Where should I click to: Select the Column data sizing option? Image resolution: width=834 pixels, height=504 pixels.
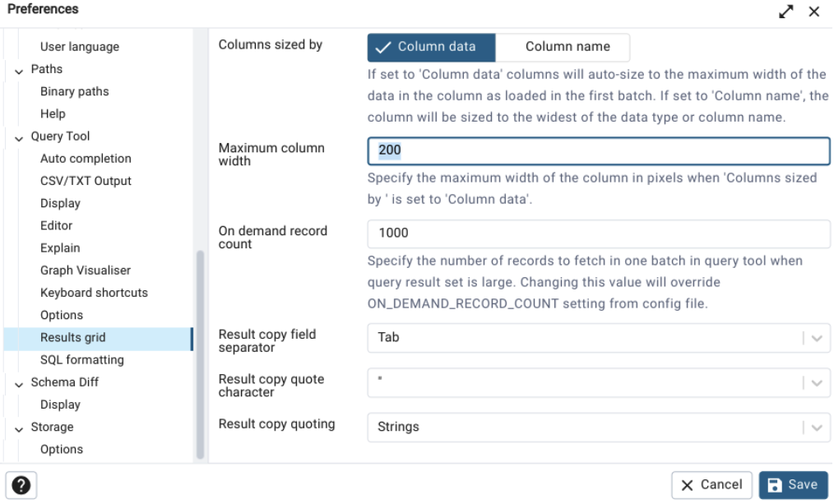431,48
